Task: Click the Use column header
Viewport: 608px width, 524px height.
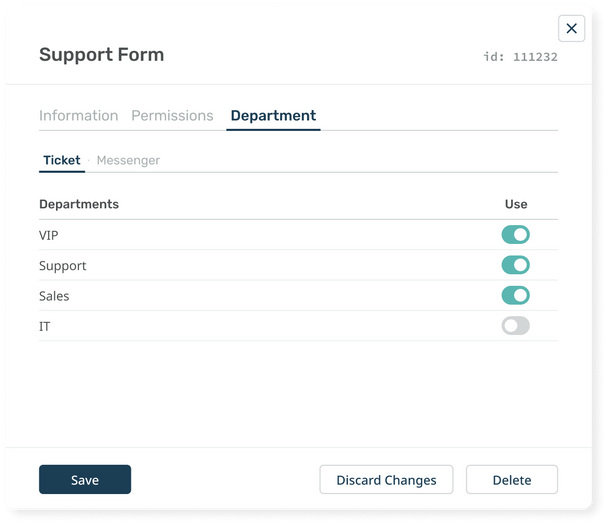Action: pos(516,204)
